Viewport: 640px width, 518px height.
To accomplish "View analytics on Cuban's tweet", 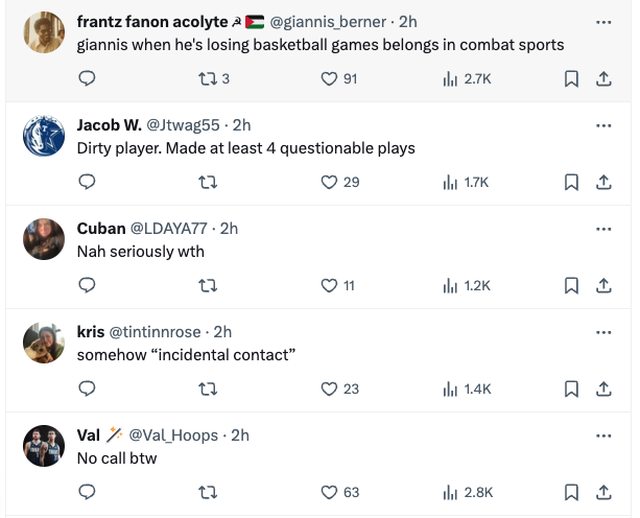I will click(450, 285).
